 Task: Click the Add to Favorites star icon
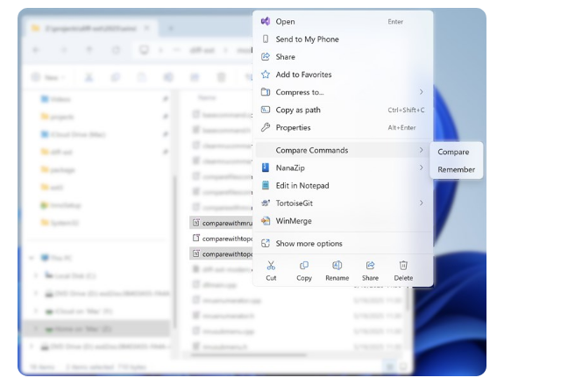pyautogui.click(x=266, y=75)
